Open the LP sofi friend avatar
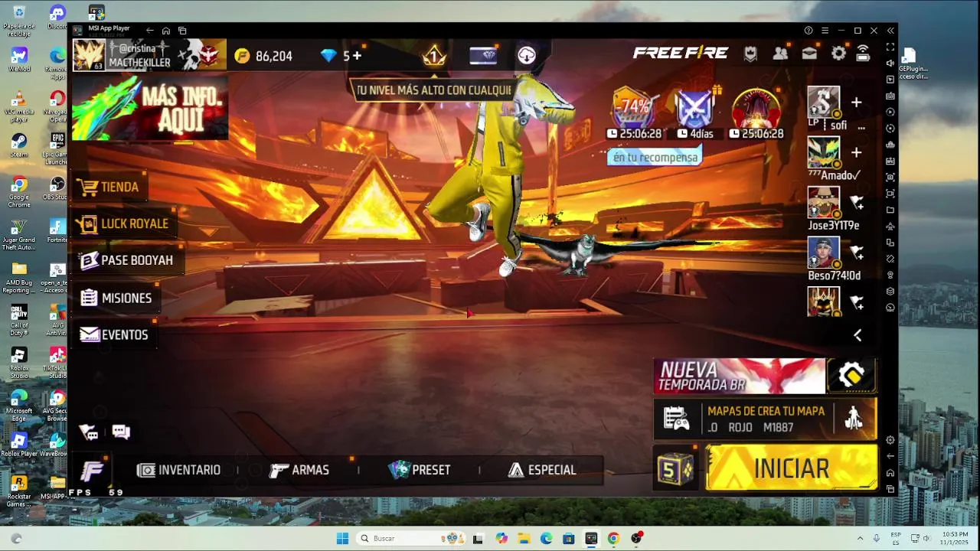This screenshot has height=551, width=980. tap(824, 103)
